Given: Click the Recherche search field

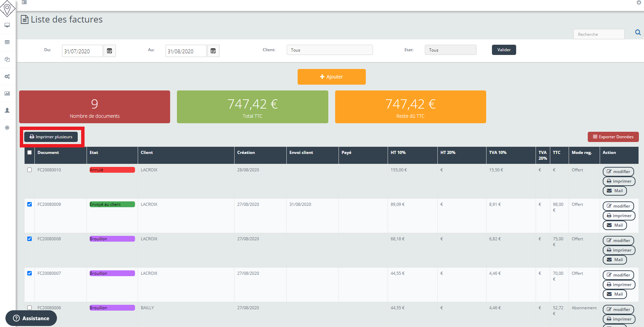Looking at the screenshot, I should tap(598, 34).
